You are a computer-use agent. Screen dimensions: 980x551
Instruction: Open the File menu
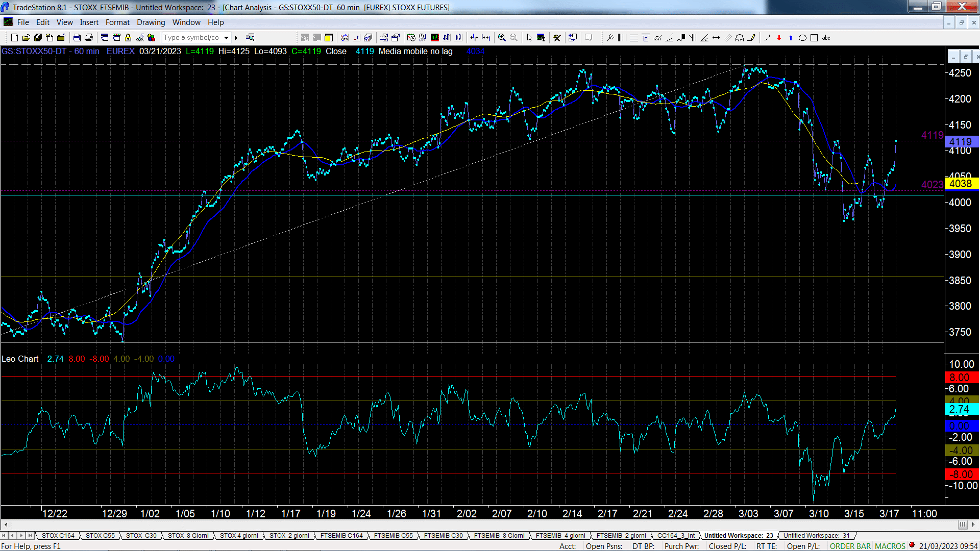tap(23, 22)
